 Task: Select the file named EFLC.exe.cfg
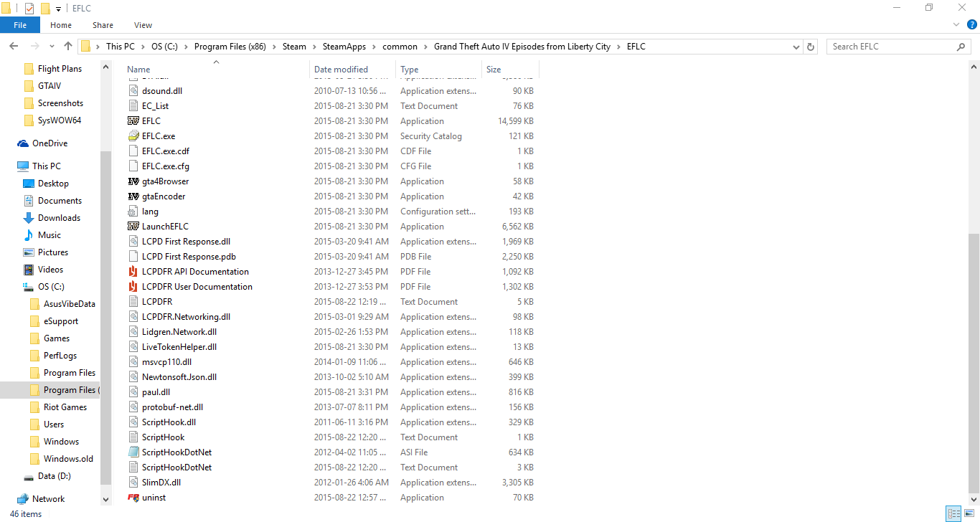tap(166, 166)
